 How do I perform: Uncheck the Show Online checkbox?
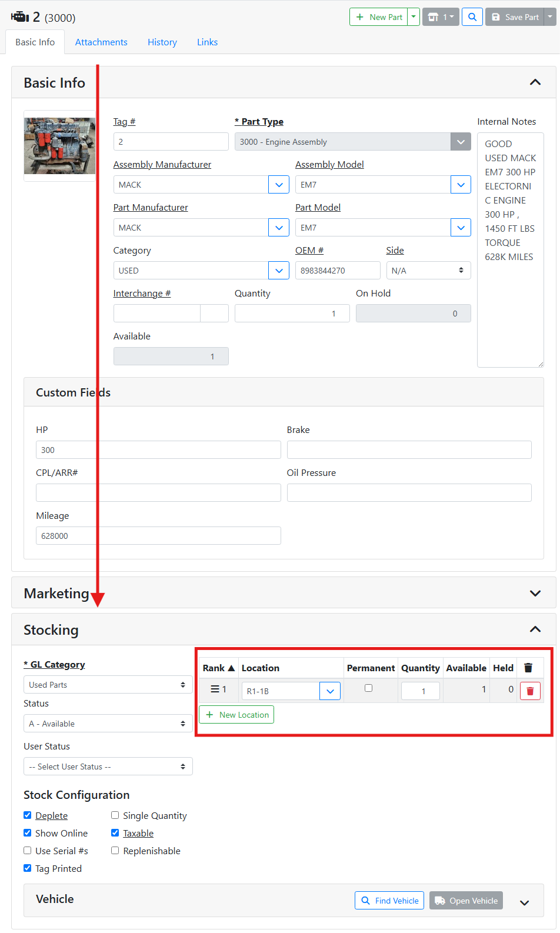click(x=28, y=833)
